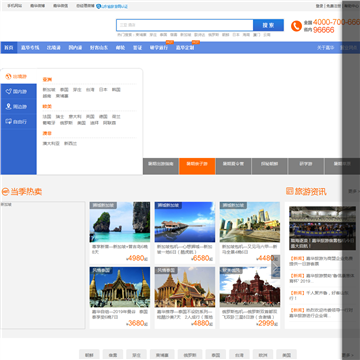Image resolution: width=360 pixels, height=360 pixels.
Task: Click the 4000-700-666 phone number
Action: coord(336,22)
